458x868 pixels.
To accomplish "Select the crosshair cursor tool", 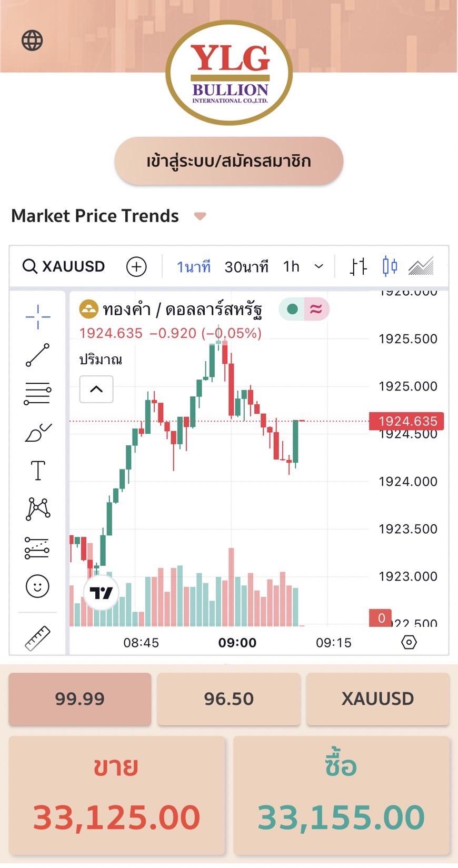I will pyautogui.click(x=38, y=317).
